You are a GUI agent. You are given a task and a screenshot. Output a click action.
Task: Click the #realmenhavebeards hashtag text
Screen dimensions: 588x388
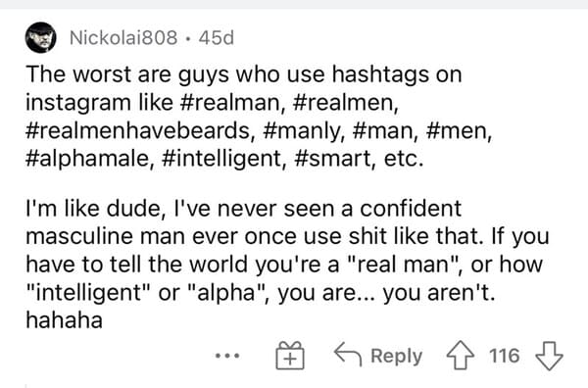point(138,130)
